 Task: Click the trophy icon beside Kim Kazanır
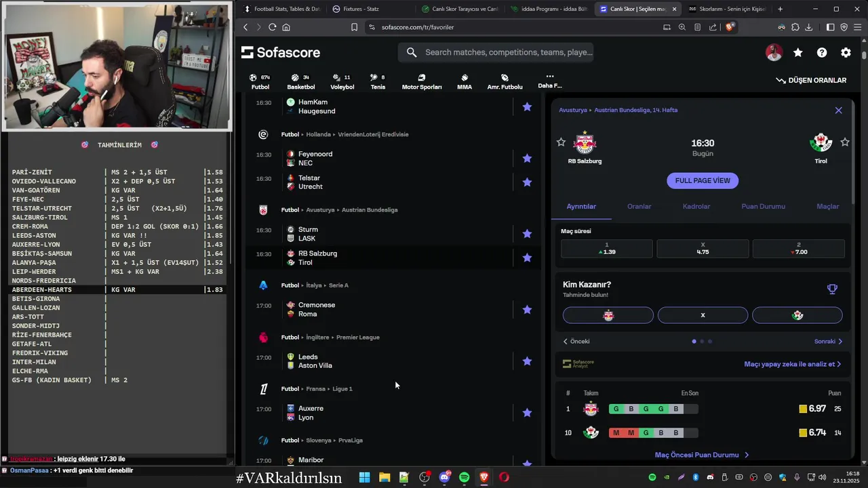click(832, 289)
